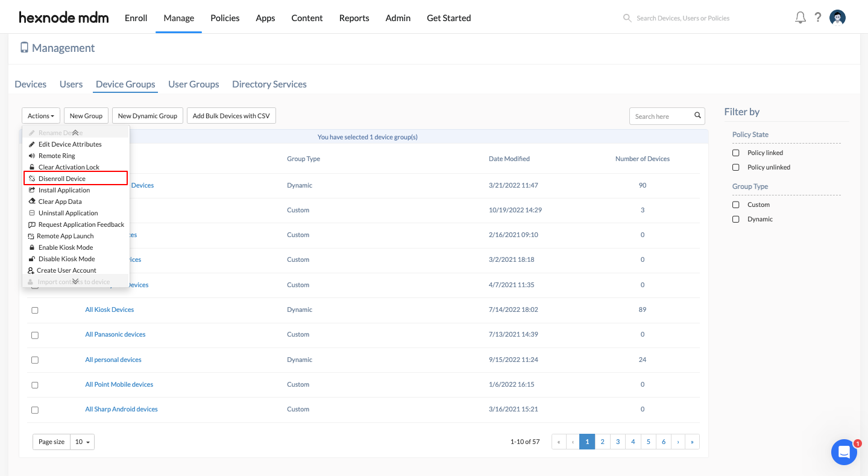Screen dimensions: 868x476
Task: Open the Get Started tab
Action: click(x=449, y=18)
